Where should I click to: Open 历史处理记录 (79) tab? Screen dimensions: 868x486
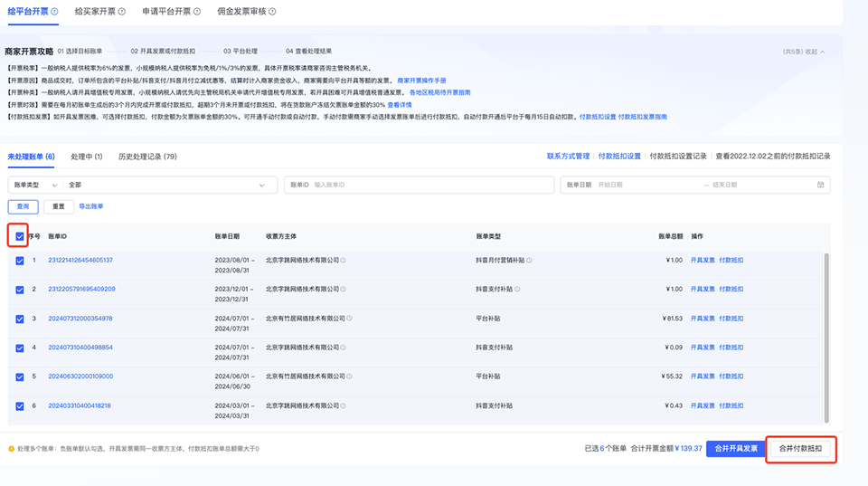(147, 157)
